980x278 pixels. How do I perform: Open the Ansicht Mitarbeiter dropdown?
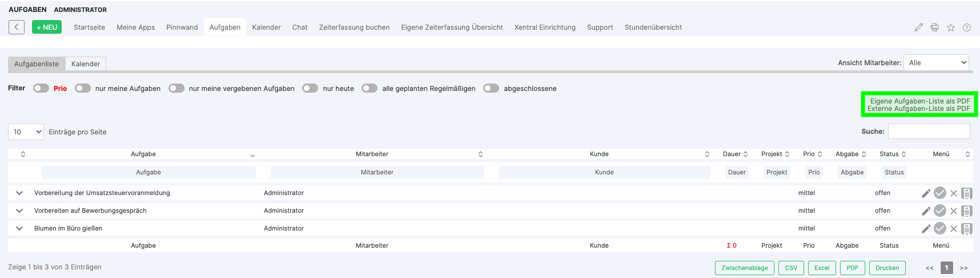tap(937, 63)
